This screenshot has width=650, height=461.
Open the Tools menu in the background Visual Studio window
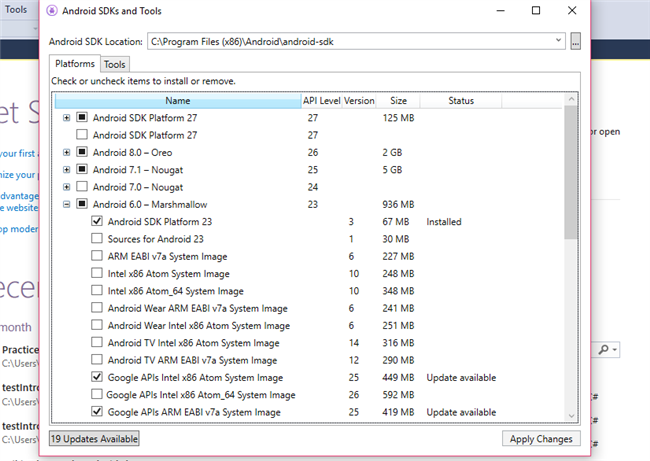pyautogui.click(x=16, y=10)
